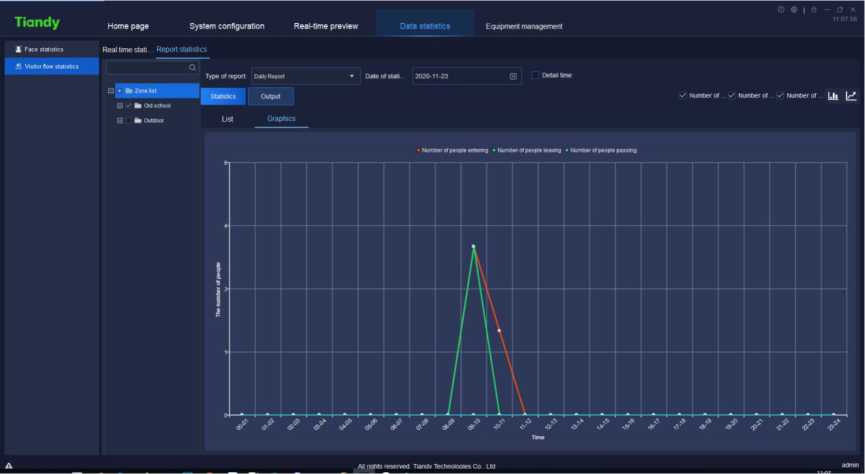Switch to bar chart view icon
The image size is (865, 474).
tap(833, 96)
